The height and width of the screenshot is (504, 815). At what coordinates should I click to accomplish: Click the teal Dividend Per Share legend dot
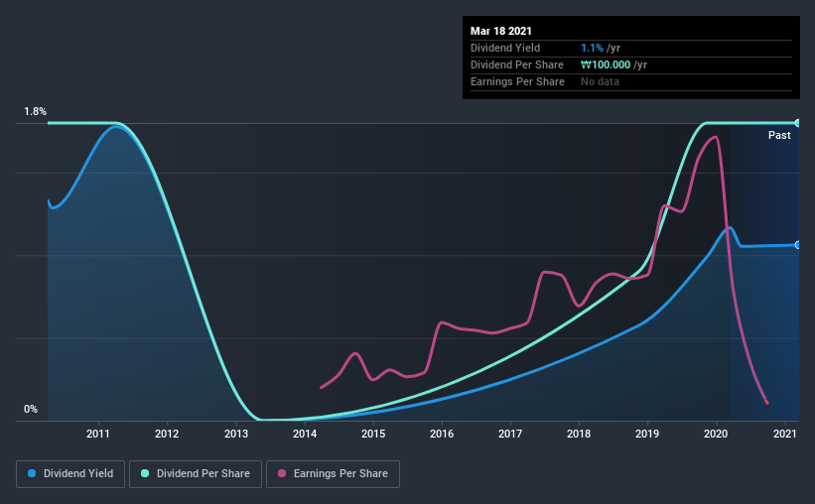click(145, 473)
